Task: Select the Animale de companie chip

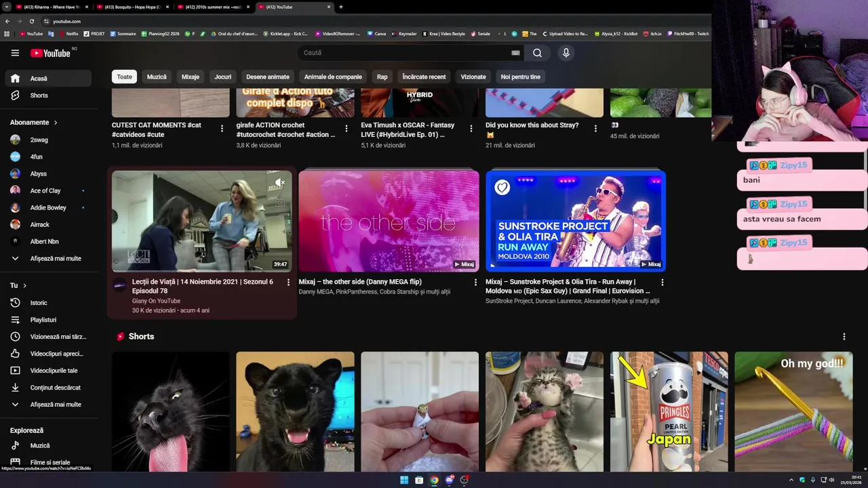Action: [333, 77]
